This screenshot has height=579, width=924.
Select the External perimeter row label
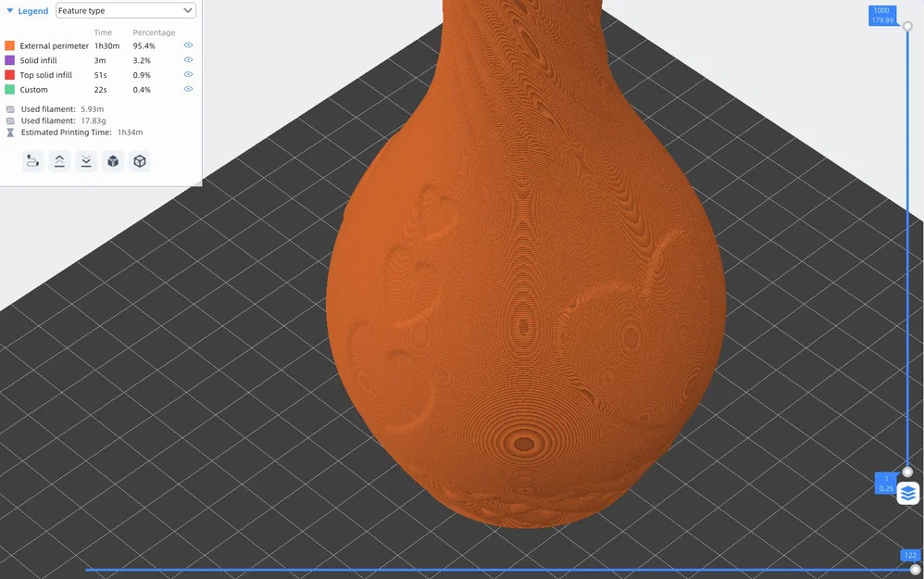55,45
